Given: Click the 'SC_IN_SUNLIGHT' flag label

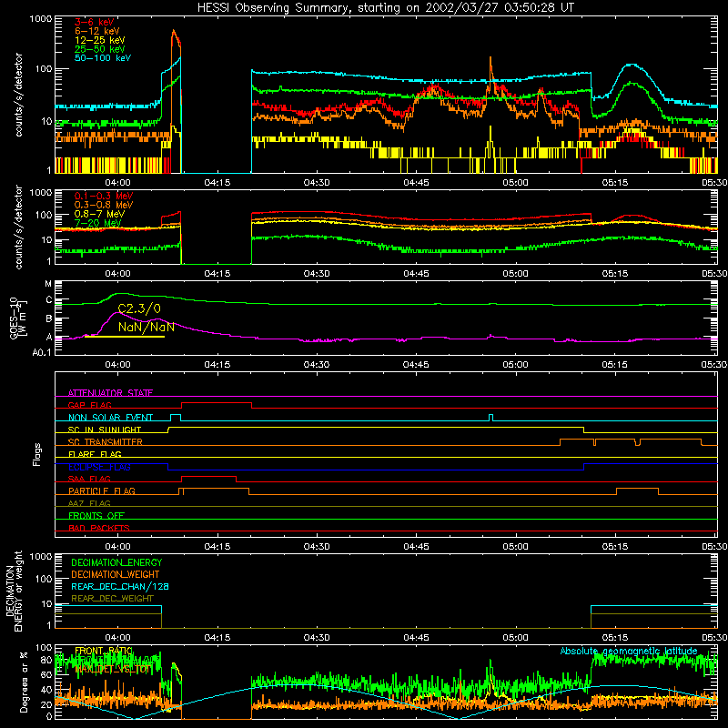Looking at the screenshot, I should [105, 430].
